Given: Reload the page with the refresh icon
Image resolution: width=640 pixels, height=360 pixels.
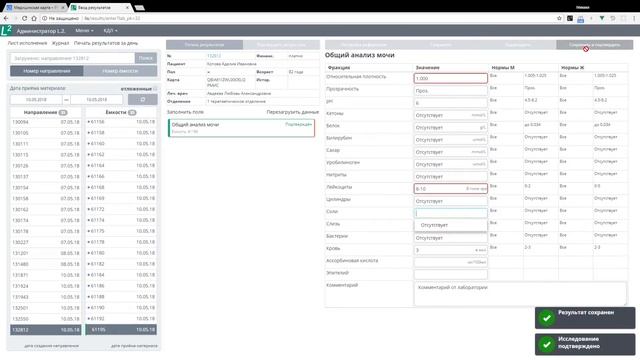Looking at the screenshot, I should 24,18.
